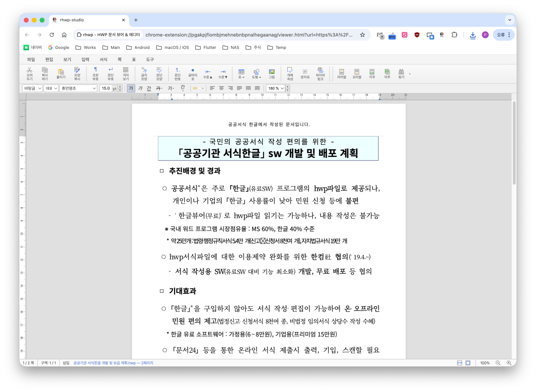Image resolution: width=536 pixels, height=392 pixels.
Task: Open 글자모양 character format tool
Action: tap(144, 73)
